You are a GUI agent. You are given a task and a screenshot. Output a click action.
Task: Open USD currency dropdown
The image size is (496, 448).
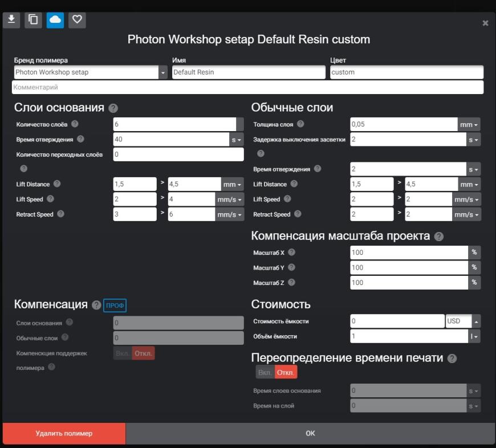coord(477,321)
